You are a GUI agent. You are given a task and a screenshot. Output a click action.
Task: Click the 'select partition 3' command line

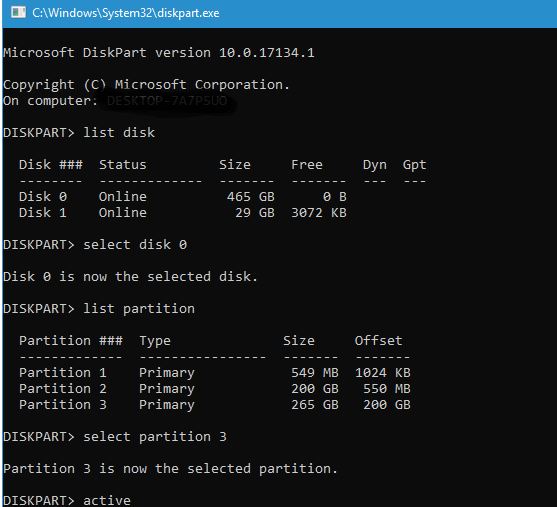tap(115, 436)
